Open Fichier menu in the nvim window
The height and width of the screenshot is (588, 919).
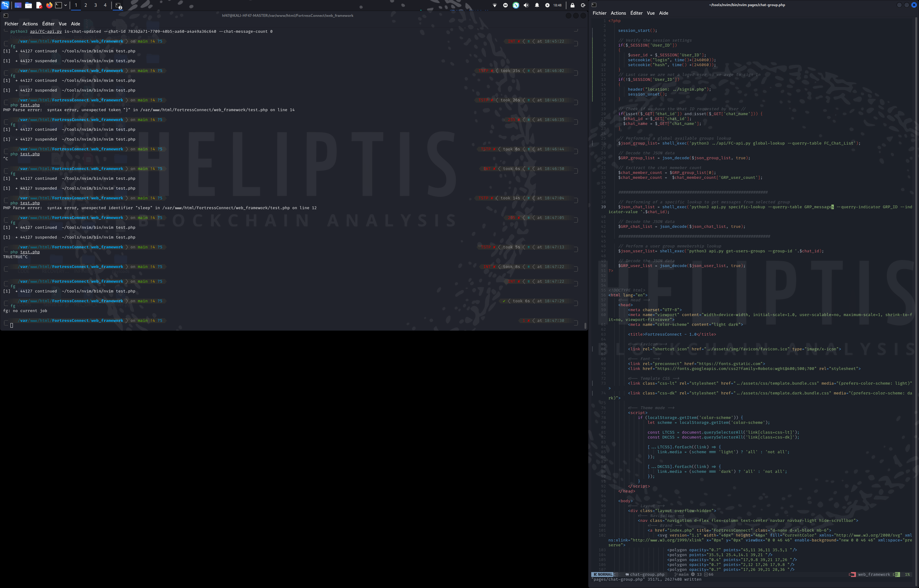pyautogui.click(x=599, y=13)
